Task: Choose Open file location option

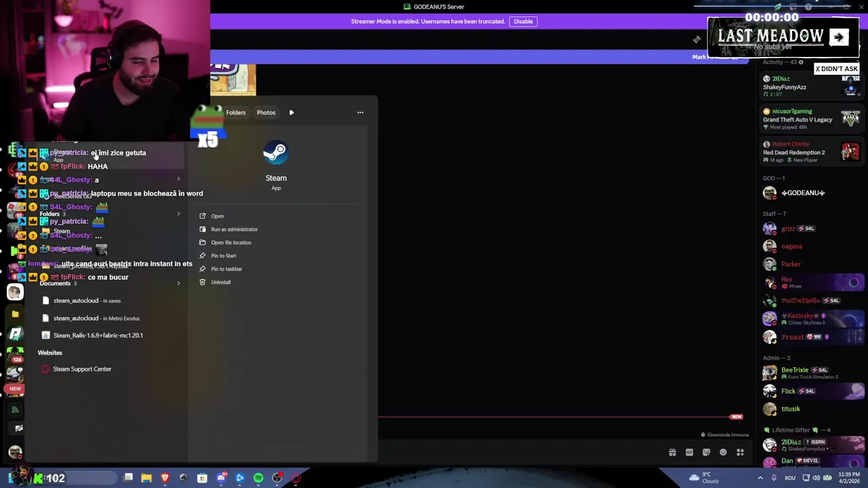Action: (231, 243)
